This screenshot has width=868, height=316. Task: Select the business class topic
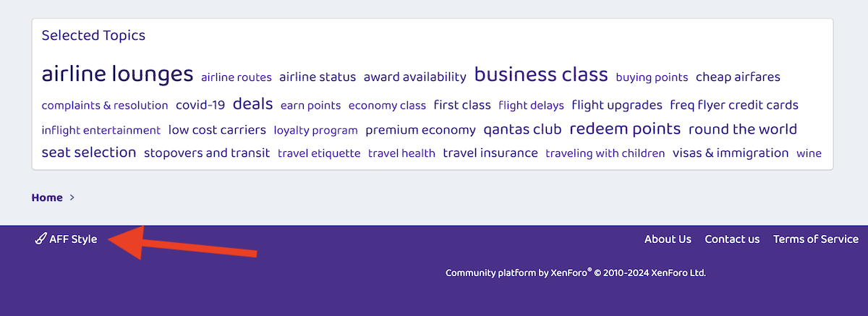[541, 74]
